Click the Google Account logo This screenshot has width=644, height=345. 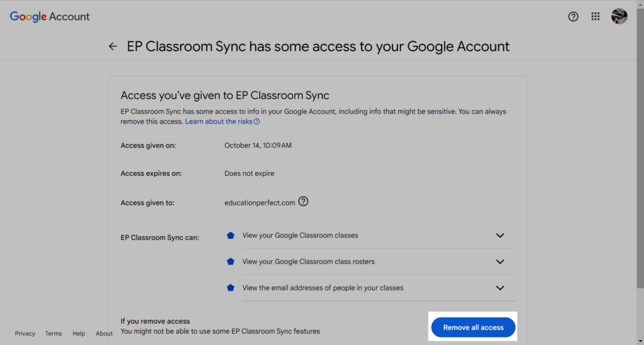point(50,16)
